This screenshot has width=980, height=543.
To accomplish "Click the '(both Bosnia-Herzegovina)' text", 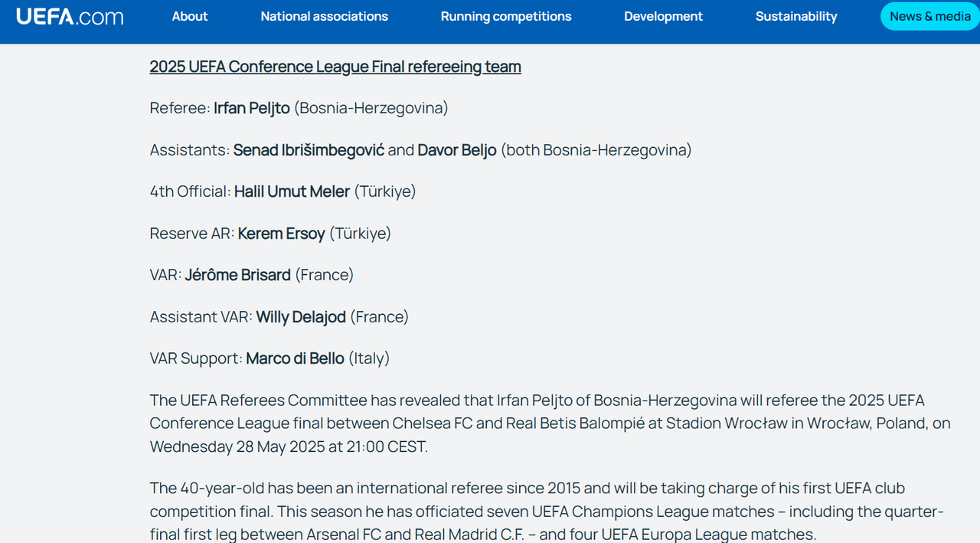I will pos(596,150).
